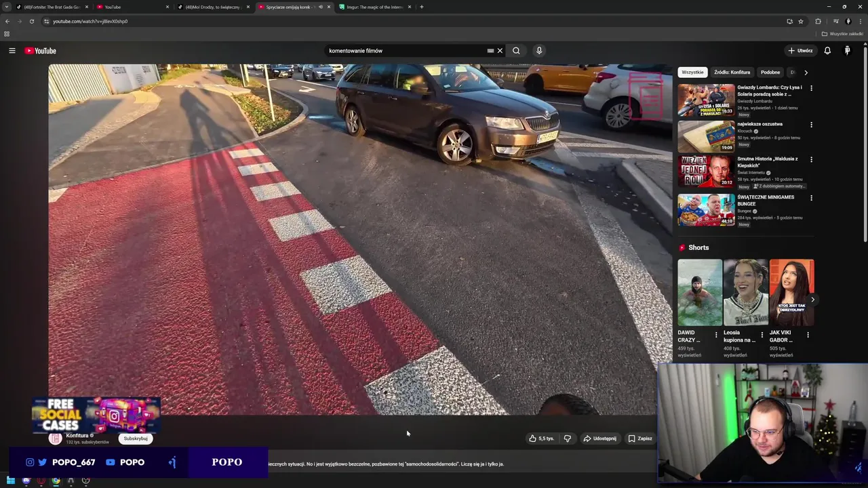Viewport: 868px width, 488px height.
Task: Show more filter chips with right chevron
Action: (806, 72)
